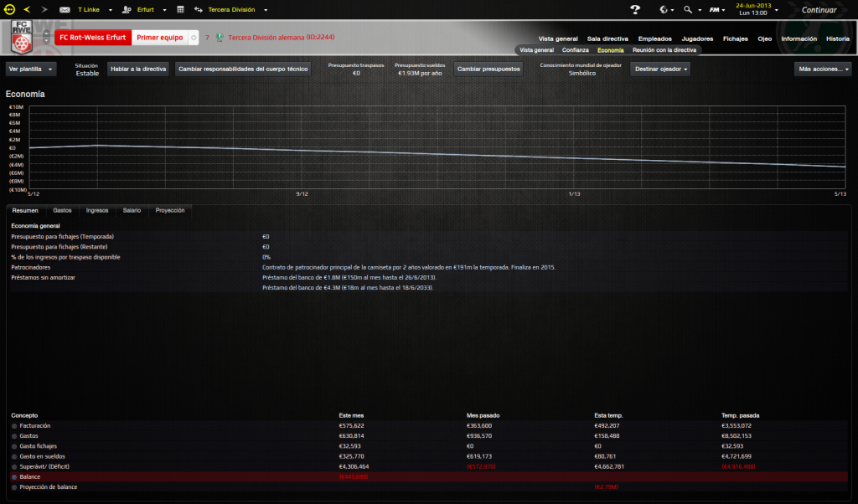This screenshot has height=504, width=858.
Task: Open the Confianza sub-tab
Action: (575, 50)
